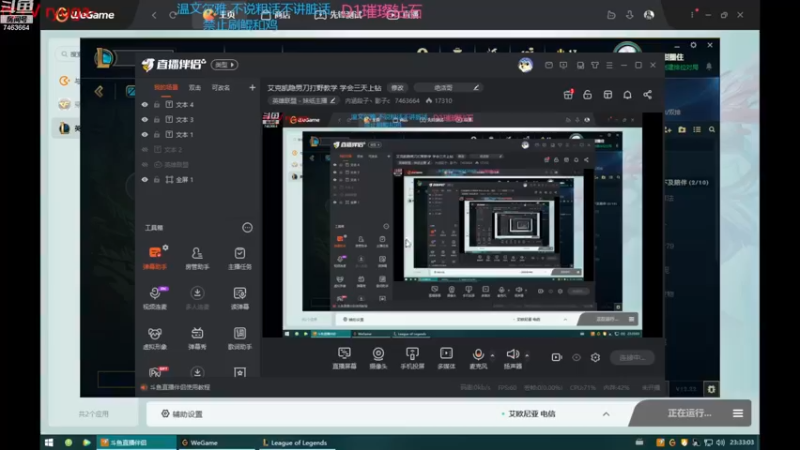Open the 弹幕助手 tool
The height and width of the screenshot is (450, 800).
click(155, 257)
